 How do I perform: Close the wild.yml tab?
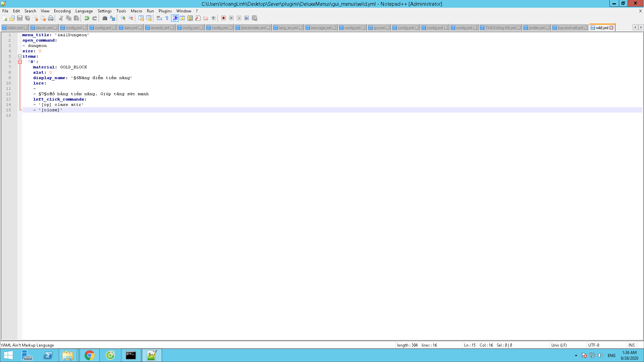pos(611,28)
